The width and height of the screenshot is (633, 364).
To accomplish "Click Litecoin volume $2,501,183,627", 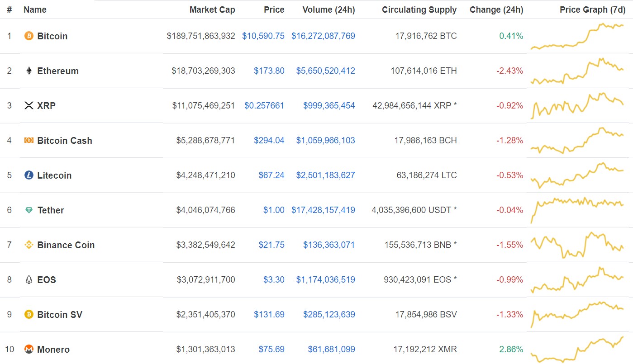I will (326, 175).
